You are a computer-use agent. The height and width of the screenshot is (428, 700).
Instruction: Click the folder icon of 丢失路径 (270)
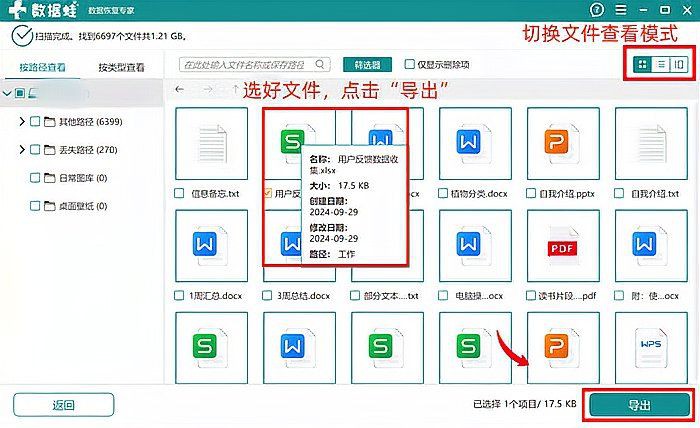tap(50, 150)
